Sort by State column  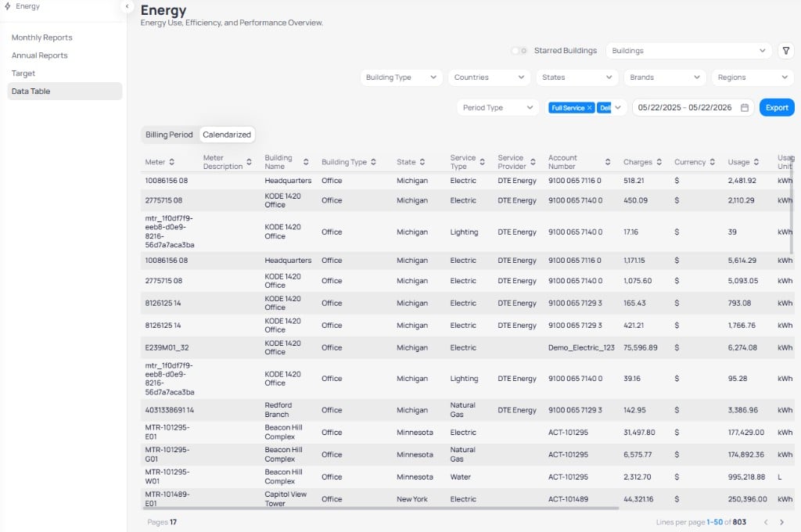pyautogui.click(x=422, y=162)
